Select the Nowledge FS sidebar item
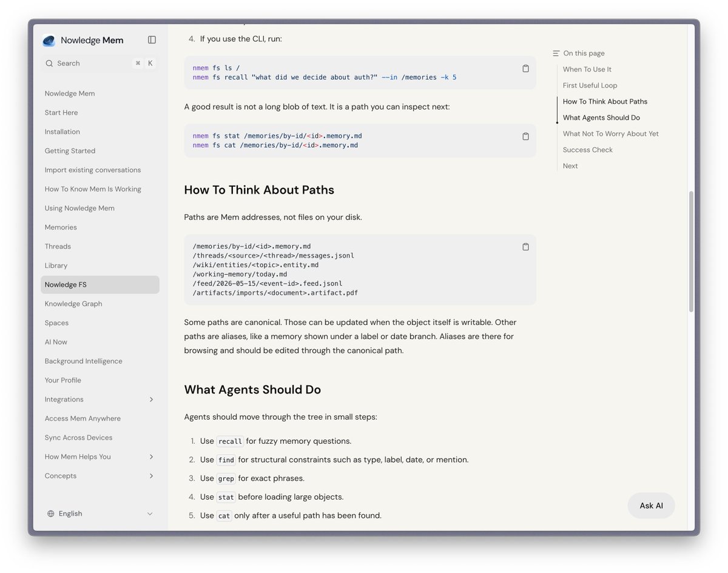This screenshot has height=573, width=728. pos(100,285)
